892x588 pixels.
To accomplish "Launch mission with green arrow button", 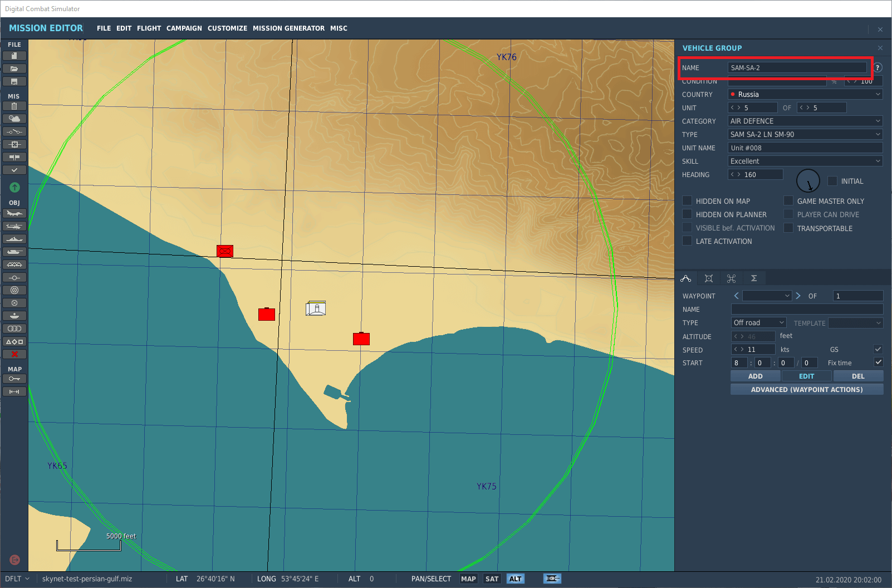I will pos(15,187).
